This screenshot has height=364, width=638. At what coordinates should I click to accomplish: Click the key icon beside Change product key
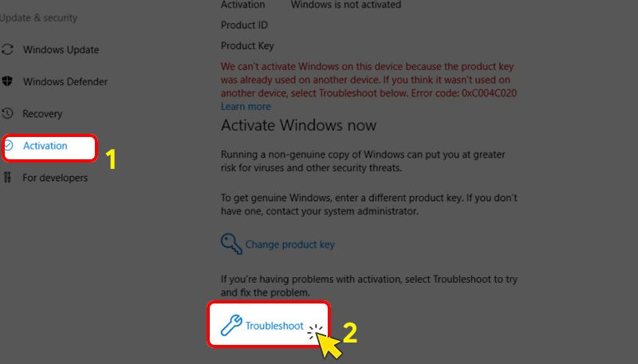231,244
